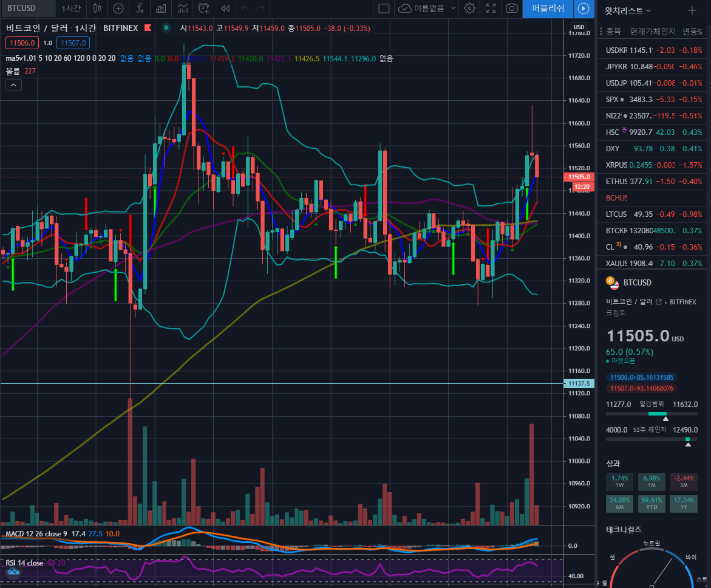This screenshot has height=588, width=711.
Task: Open chart settings gear icon
Action: 470,8
